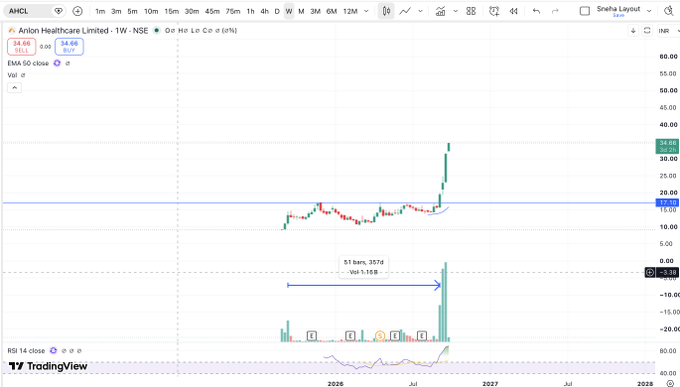Switch to the 3m timeframe

(116, 11)
